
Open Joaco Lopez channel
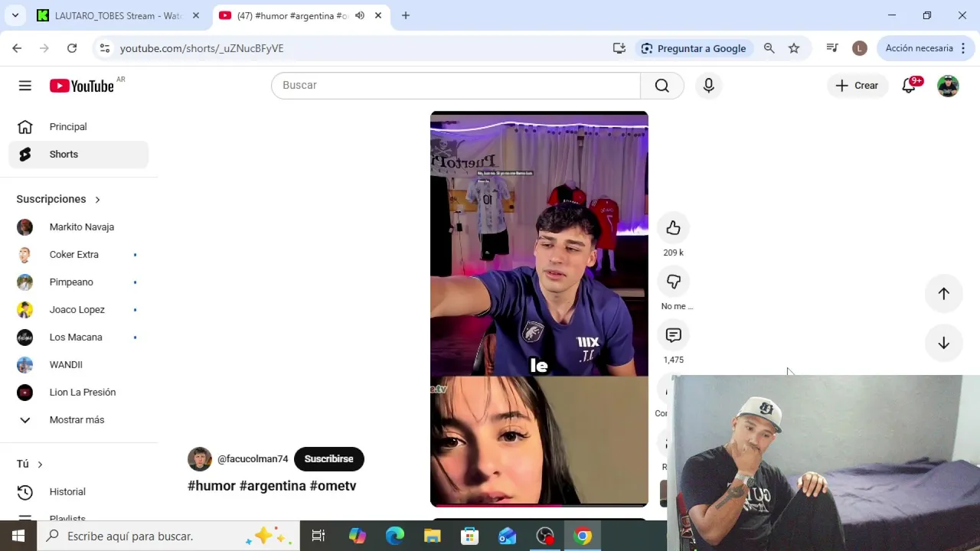[x=78, y=310]
